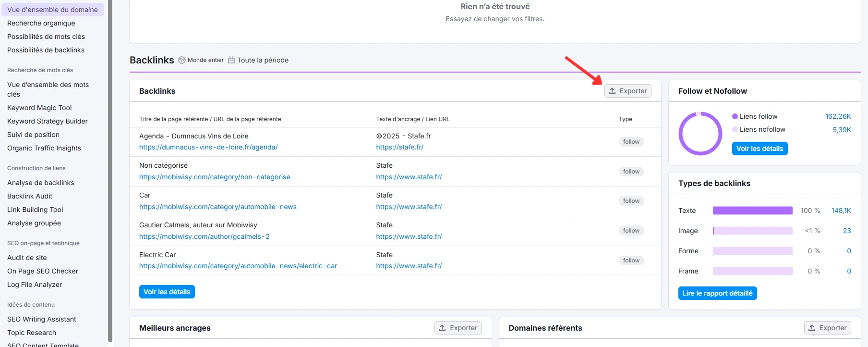The width and height of the screenshot is (868, 347).
Task: Export the Meilleurs ancrages data
Action: 458,328
